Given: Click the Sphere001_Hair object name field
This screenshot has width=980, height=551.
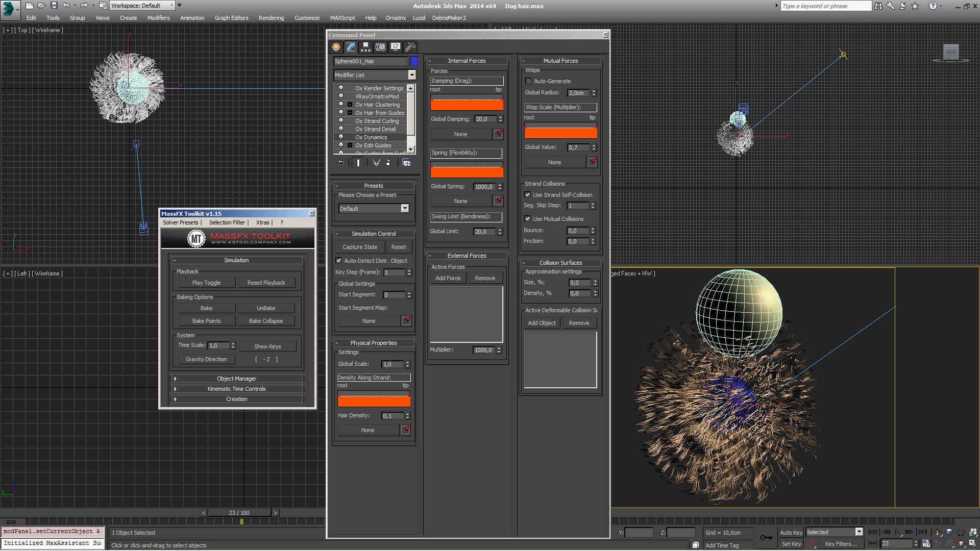Looking at the screenshot, I should [x=371, y=61].
